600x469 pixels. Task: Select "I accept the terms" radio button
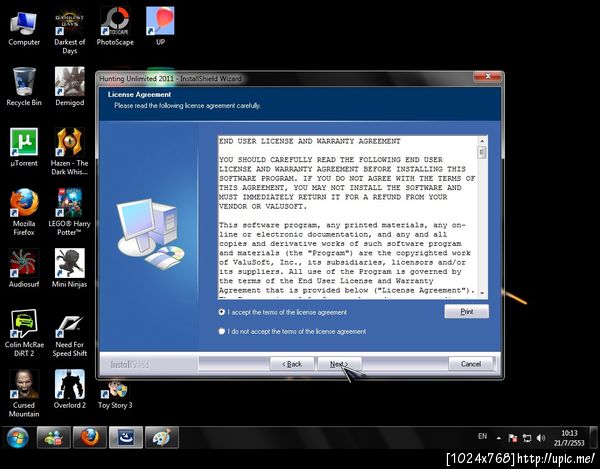(x=222, y=312)
